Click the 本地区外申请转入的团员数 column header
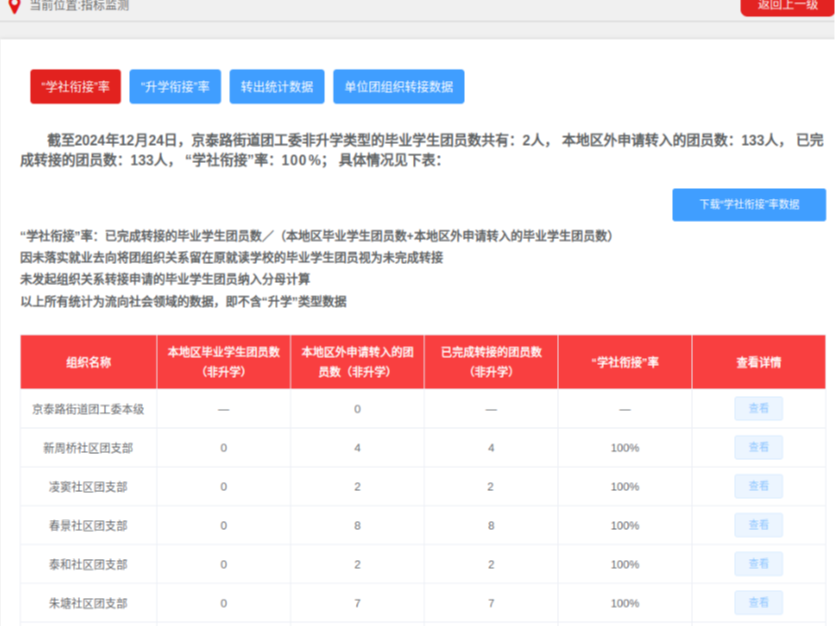This screenshot has width=835, height=626. tap(357, 362)
